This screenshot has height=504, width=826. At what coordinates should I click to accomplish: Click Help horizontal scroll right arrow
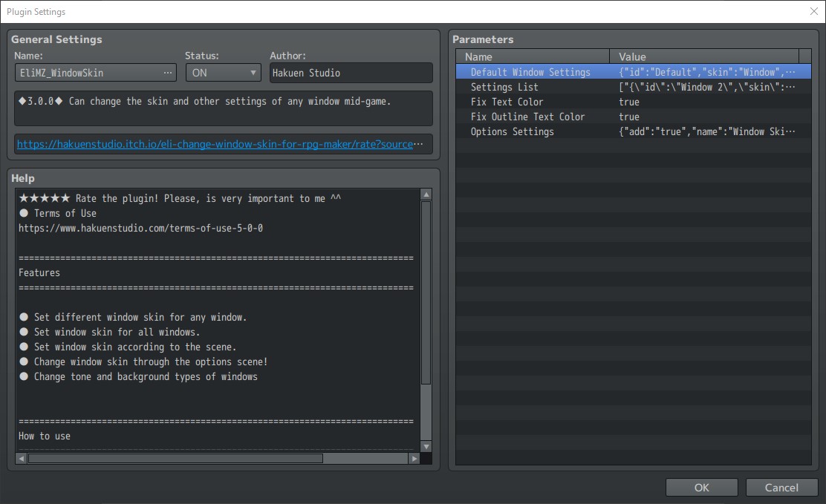414,459
